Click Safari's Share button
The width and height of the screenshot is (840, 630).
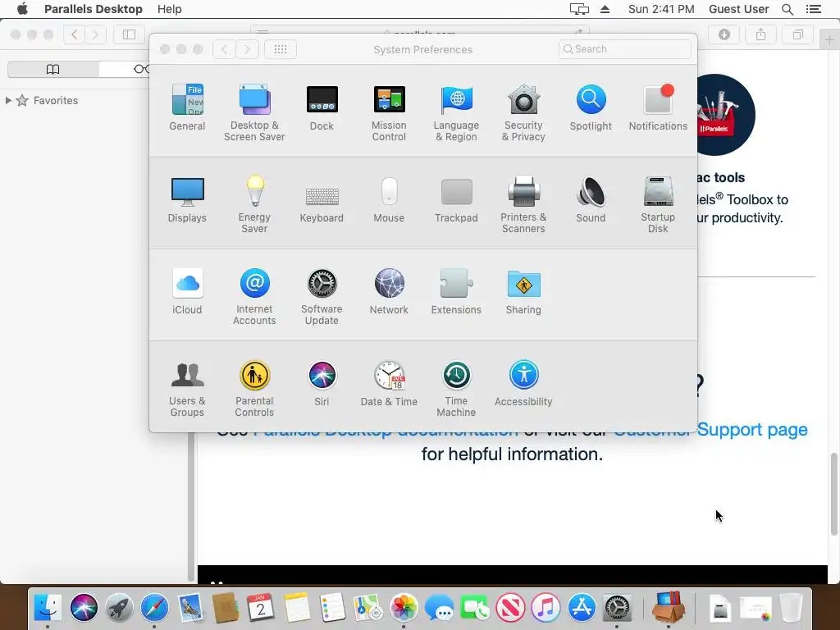(760, 34)
